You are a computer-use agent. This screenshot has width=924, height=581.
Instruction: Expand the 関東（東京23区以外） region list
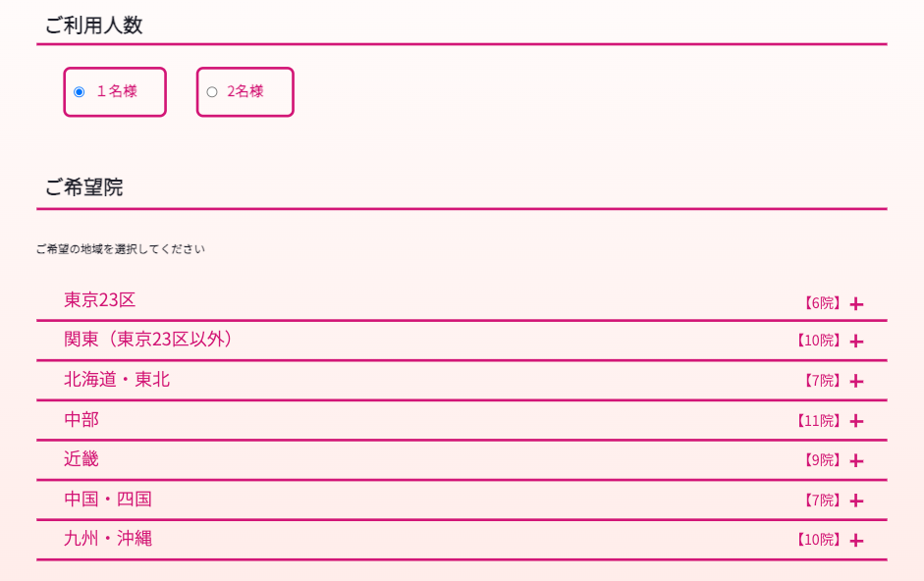[151, 340]
